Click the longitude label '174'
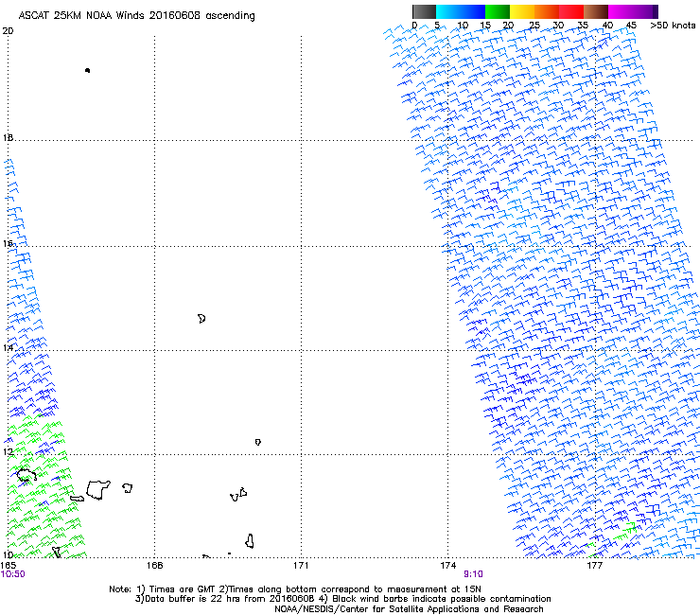The width and height of the screenshot is (700, 615). [447, 566]
